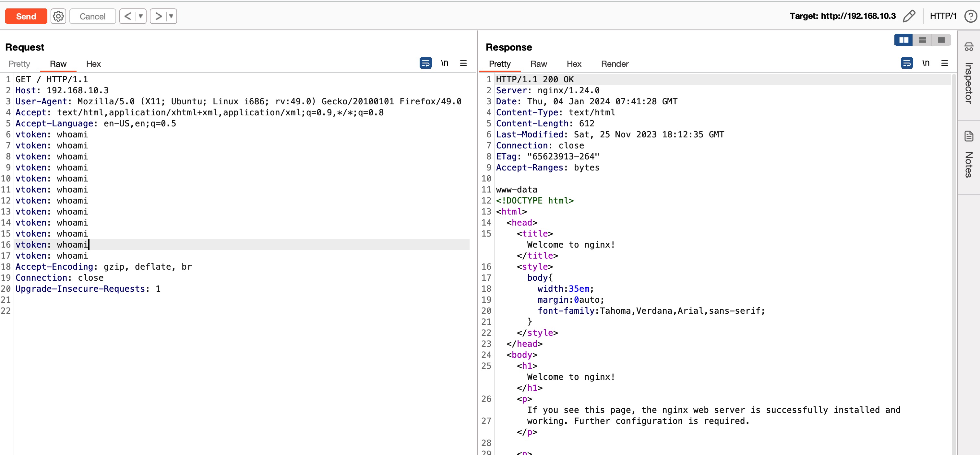
Task: Expand the back history dropdown arrow
Action: pos(141,16)
